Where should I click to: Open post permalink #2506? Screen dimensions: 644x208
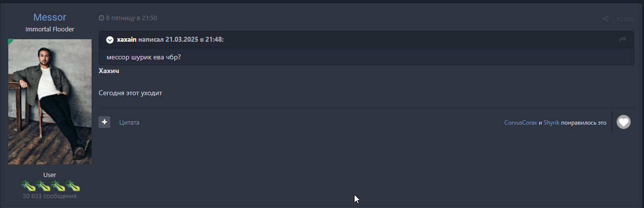coord(625,19)
